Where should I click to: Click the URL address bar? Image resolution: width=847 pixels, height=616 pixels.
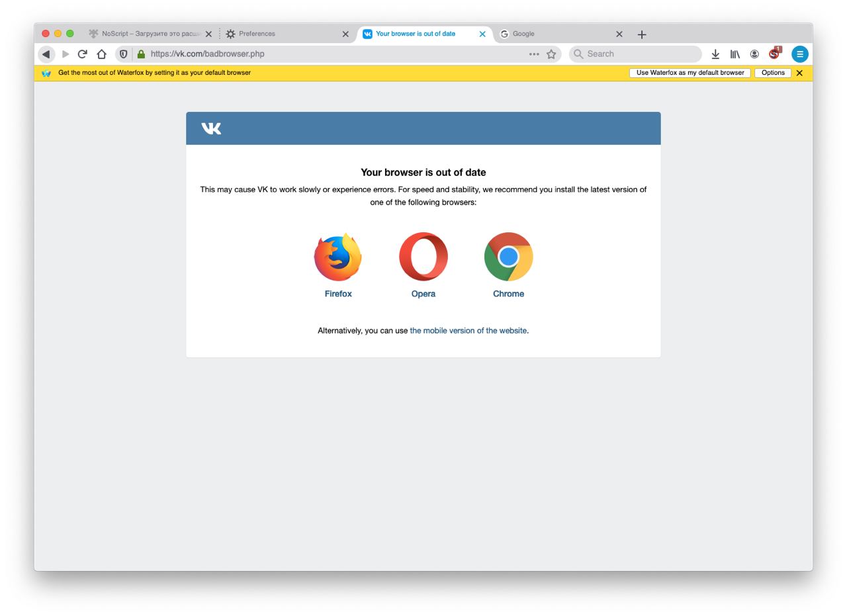pyautogui.click(x=337, y=54)
